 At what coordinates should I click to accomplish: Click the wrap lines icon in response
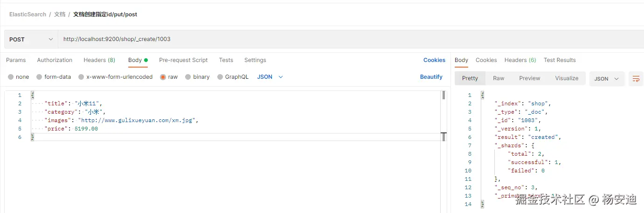(636, 79)
